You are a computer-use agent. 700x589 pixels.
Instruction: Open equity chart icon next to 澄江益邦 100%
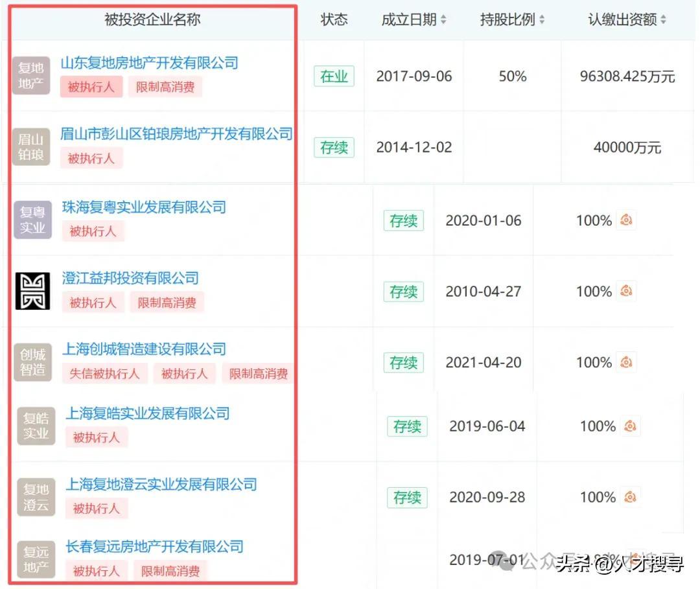[x=626, y=291]
